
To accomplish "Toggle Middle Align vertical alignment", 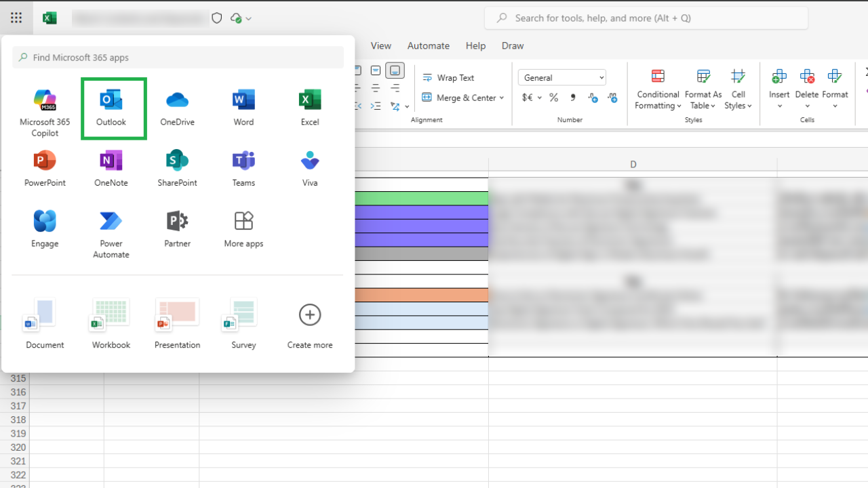I will tap(376, 70).
